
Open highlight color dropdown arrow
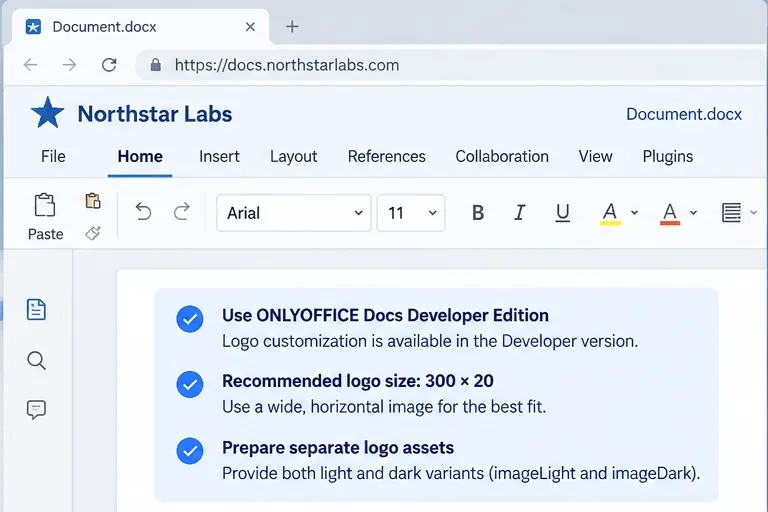click(635, 213)
